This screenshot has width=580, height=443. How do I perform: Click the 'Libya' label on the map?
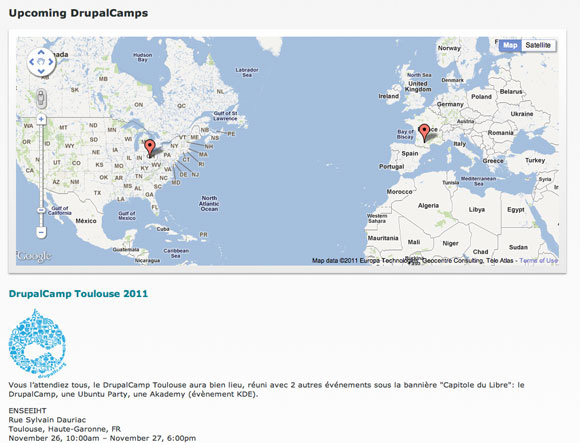[476, 209]
